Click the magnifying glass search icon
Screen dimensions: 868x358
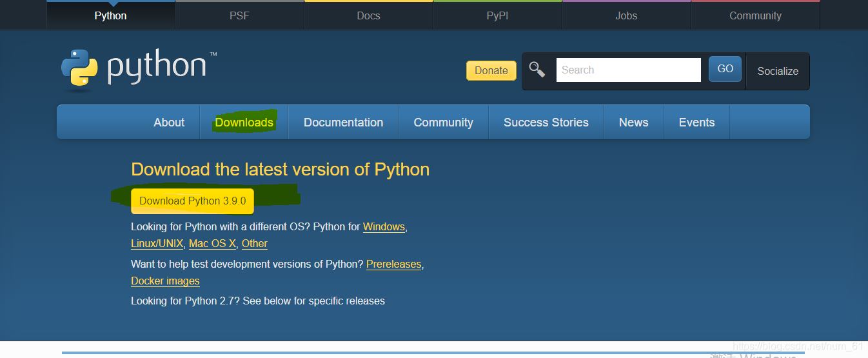click(x=537, y=70)
